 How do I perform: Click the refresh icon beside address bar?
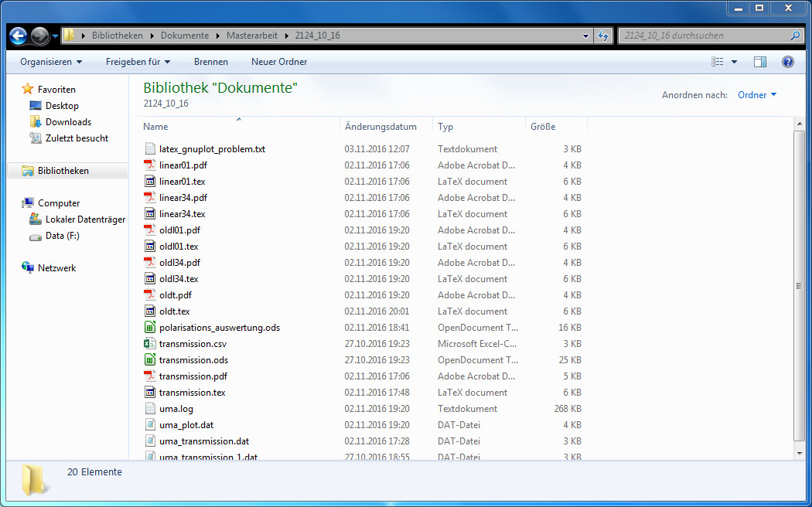tap(603, 36)
